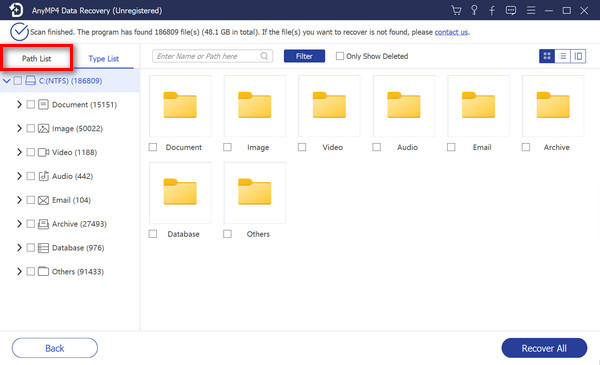Click the Image type icon in sidebar

coord(43,129)
